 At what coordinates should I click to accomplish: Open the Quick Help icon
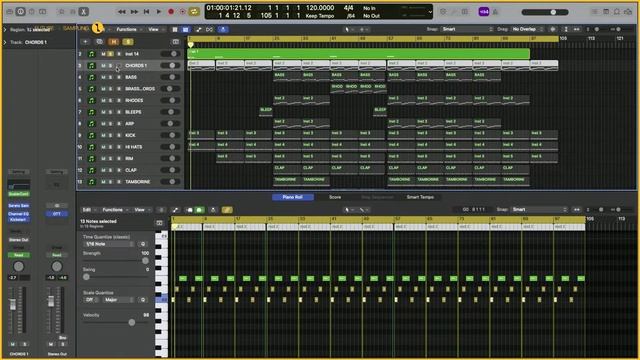(x=31, y=11)
